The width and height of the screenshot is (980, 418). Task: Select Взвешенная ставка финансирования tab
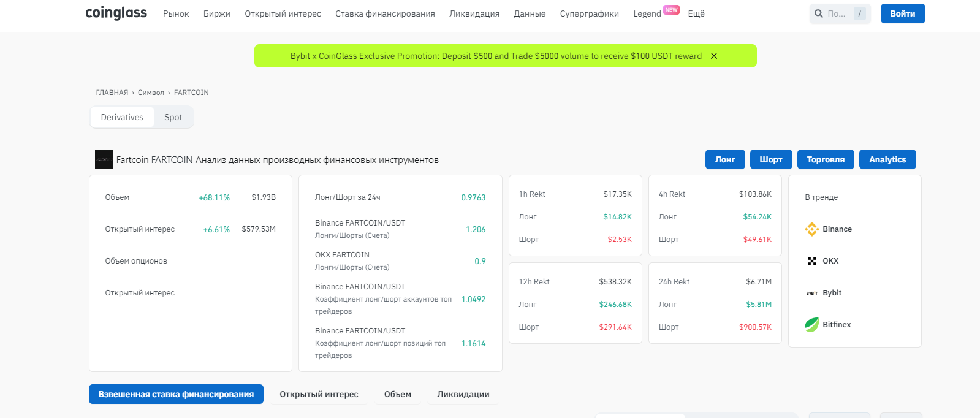[176, 394]
